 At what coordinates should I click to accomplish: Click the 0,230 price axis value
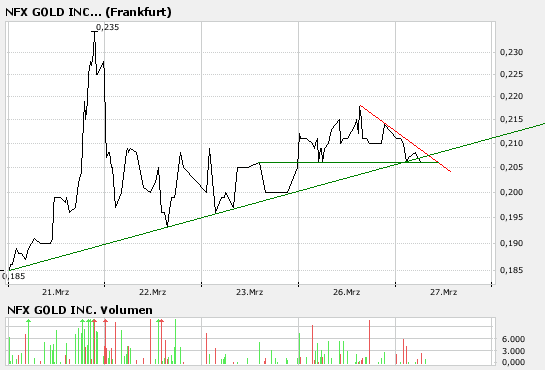click(511, 52)
